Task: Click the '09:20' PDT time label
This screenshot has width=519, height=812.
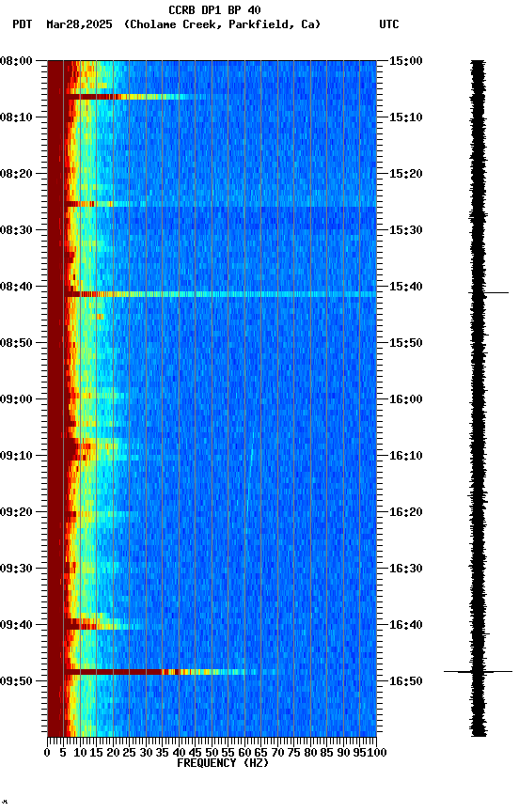Action: coord(16,513)
